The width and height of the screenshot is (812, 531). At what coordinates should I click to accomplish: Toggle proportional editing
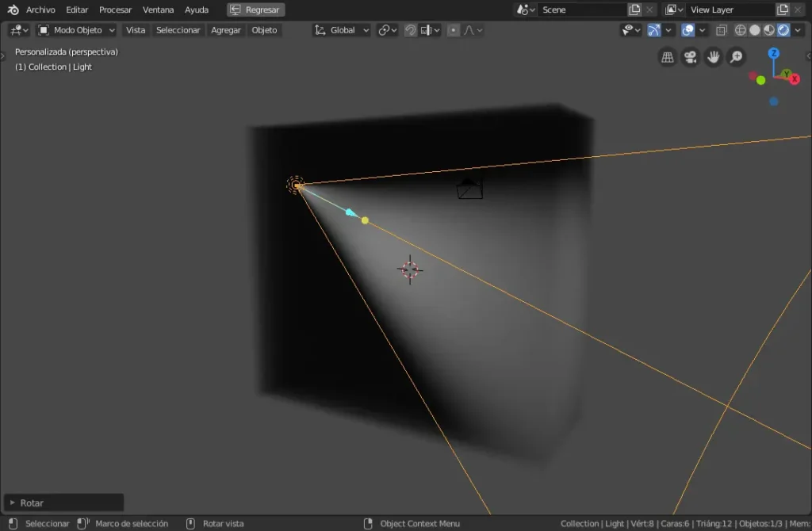453,30
